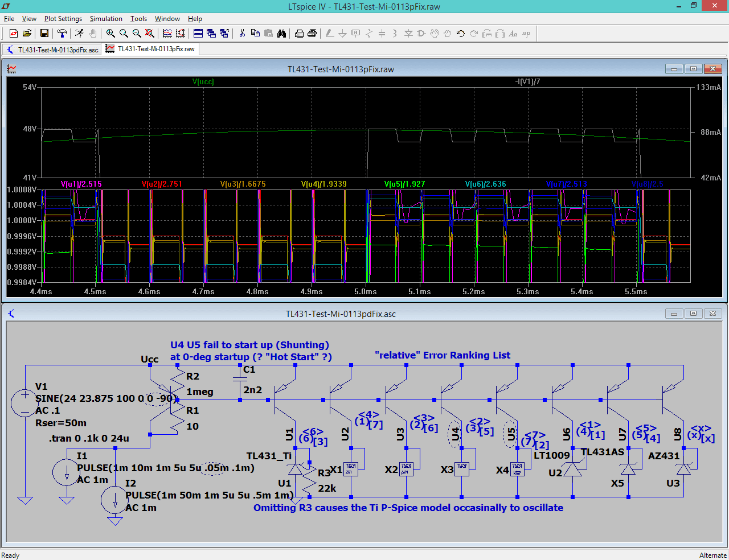Open the Simulation menu
This screenshot has height=560, width=729.
[x=106, y=19]
